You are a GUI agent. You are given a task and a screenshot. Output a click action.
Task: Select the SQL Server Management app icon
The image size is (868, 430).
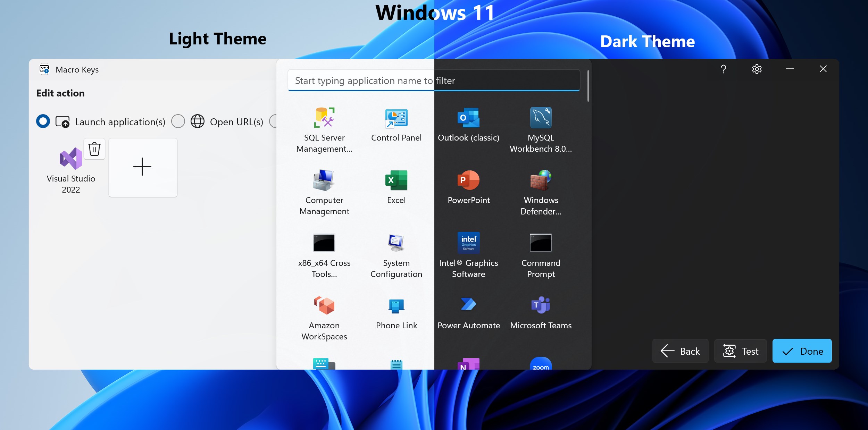point(324,118)
